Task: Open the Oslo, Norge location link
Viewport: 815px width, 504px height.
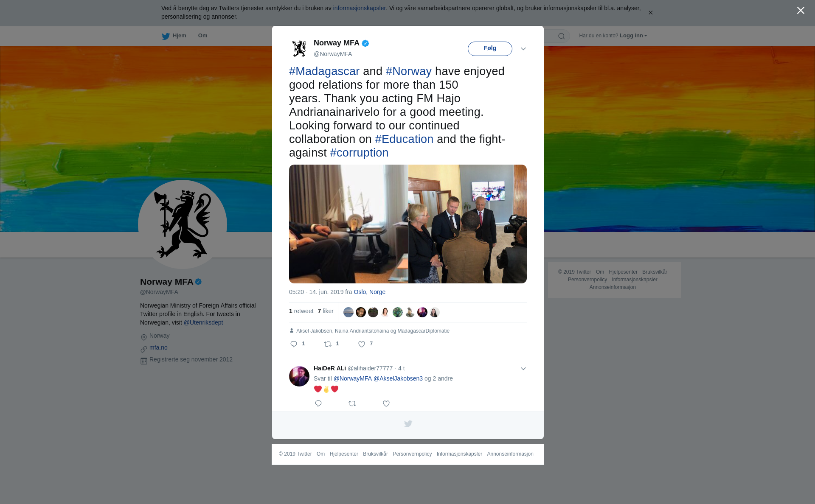Action: [370, 292]
